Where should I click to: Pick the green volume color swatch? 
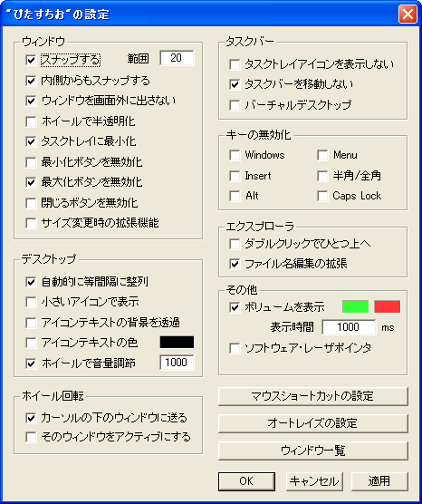(x=355, y=306)
